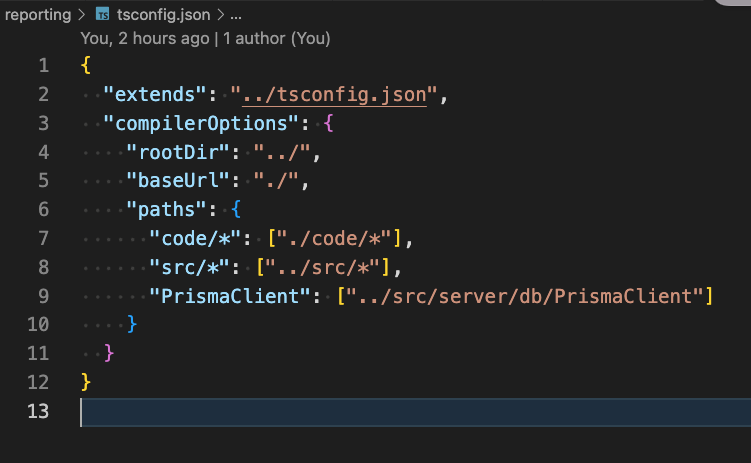Open the git blame author codelens
Screen dimensions: 751x463
pyautogui.click(x=205, y=38)
